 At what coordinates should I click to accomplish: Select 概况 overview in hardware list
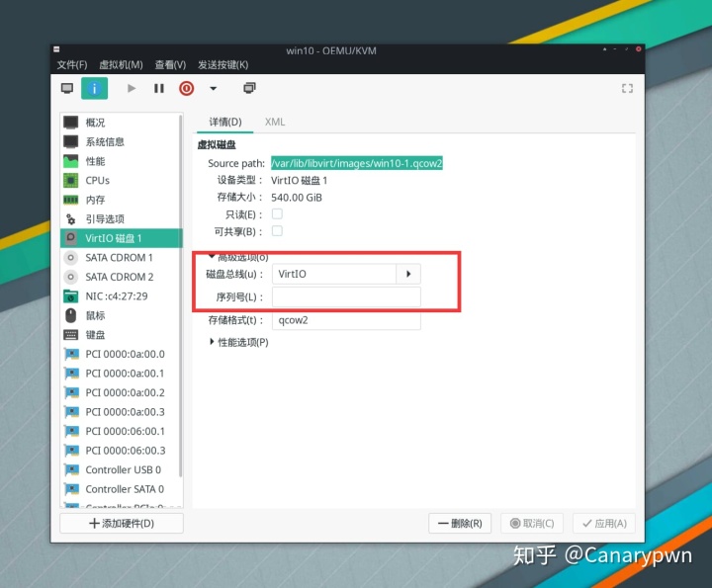[x=122, y=123]
